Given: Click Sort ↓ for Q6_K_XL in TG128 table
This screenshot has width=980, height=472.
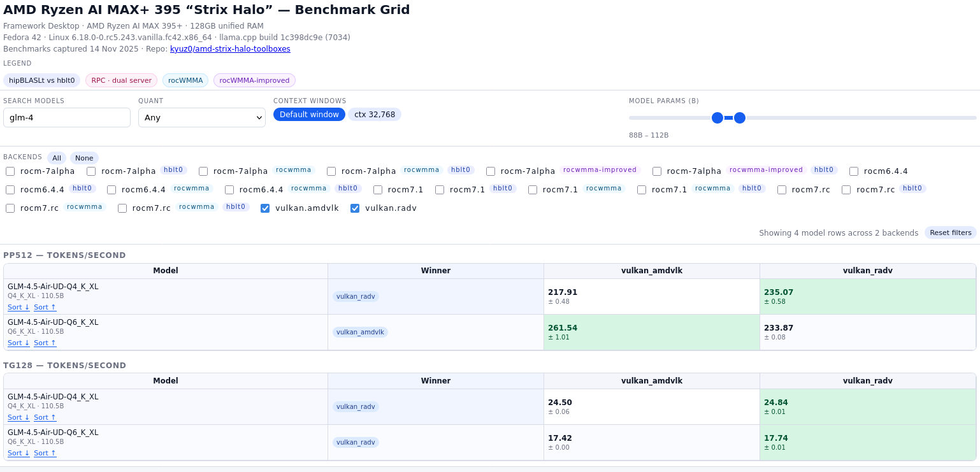Looking at the screenshot, I should point(18,454).
